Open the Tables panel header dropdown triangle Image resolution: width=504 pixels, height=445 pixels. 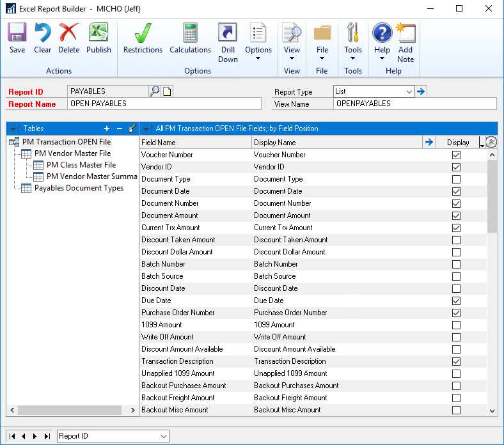coord(13,129)
